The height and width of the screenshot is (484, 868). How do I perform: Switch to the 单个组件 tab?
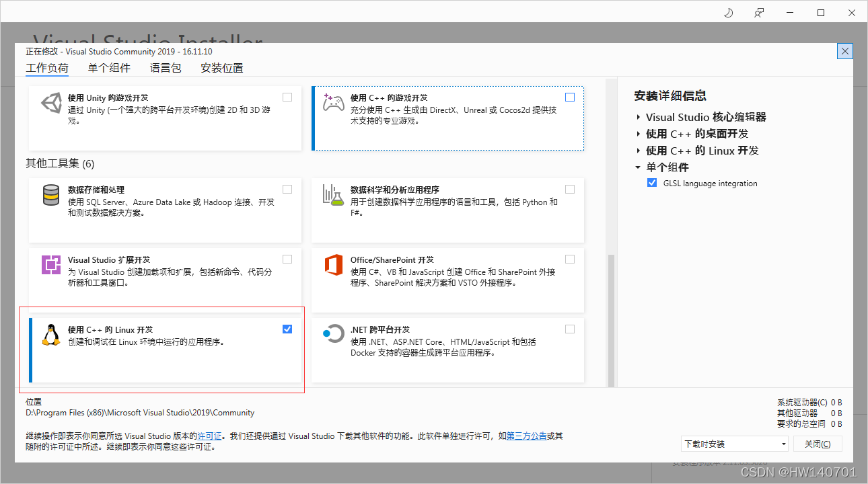pyautogui.click(x=109, y=68)
